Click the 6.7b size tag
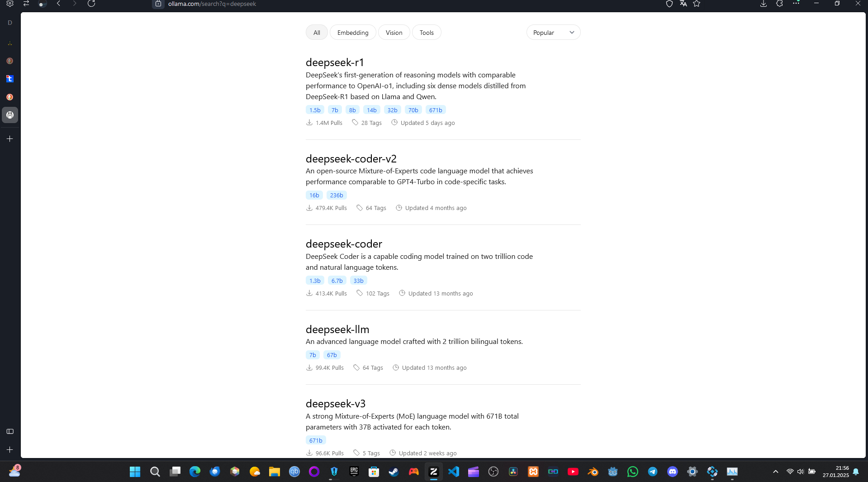 coord(337,281)
